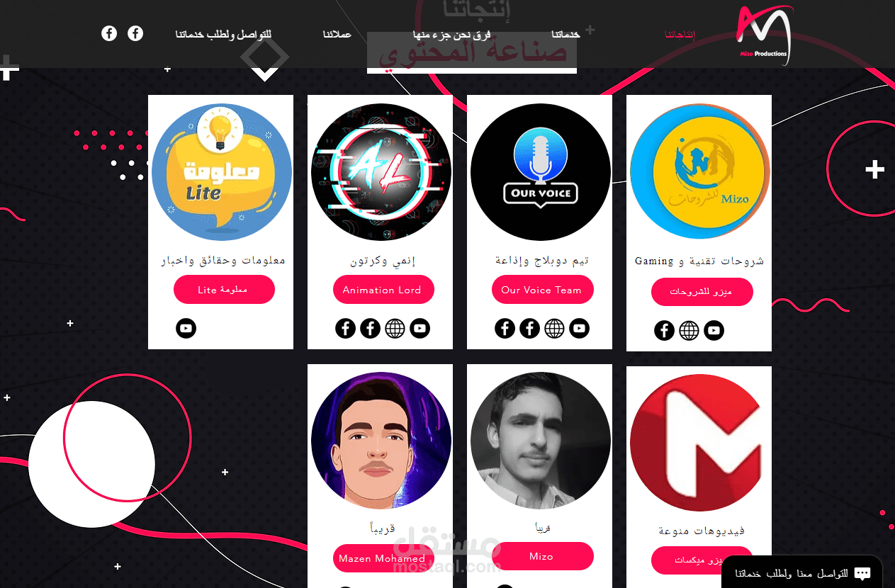
Task: Open the خدماتنا menu item
Action: point(565,35)
